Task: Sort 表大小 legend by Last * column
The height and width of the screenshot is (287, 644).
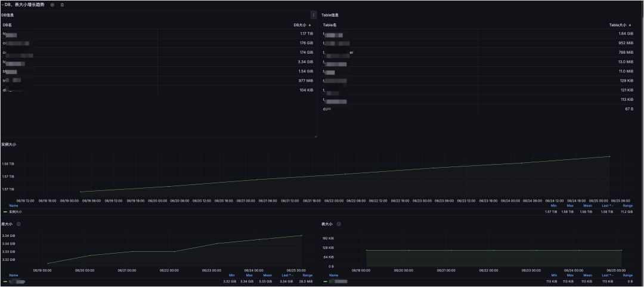Action: tap(608, 276)
